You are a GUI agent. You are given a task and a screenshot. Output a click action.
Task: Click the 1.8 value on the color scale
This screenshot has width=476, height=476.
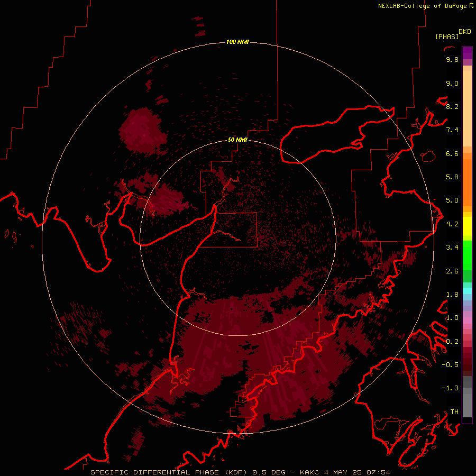452,295
